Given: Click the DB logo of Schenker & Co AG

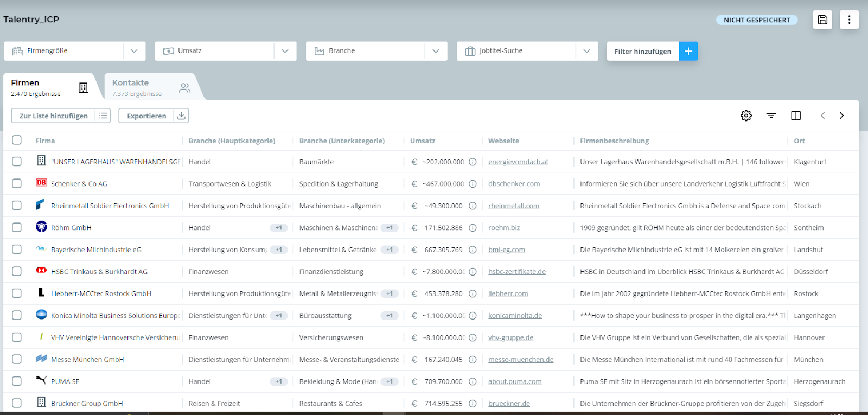Looking at the screenshot, I should click(x=41, y=183).
